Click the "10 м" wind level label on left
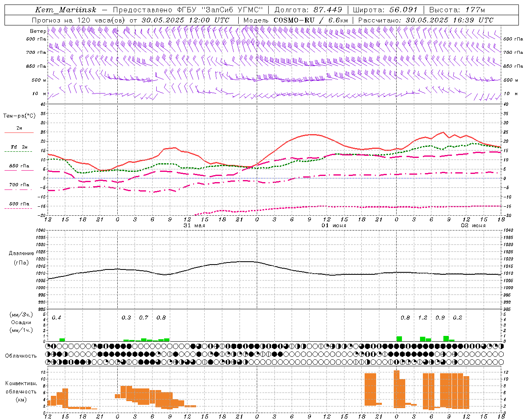 click(x=39, y=94)
